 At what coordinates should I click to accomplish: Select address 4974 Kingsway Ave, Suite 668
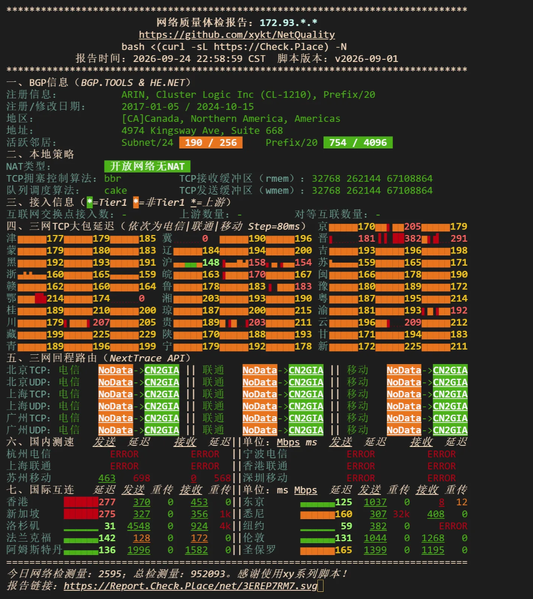[202, 130]
